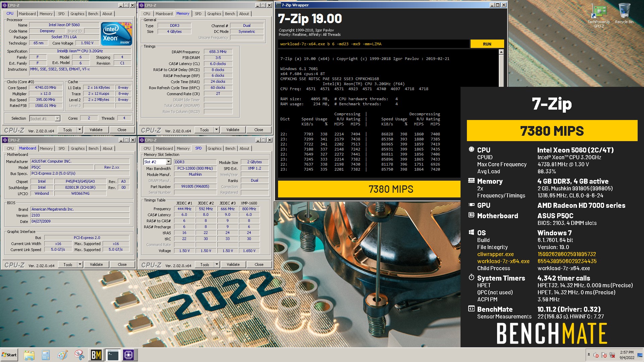
Task: Click the BenchMate code bracket icon
Action: point(471,309)
